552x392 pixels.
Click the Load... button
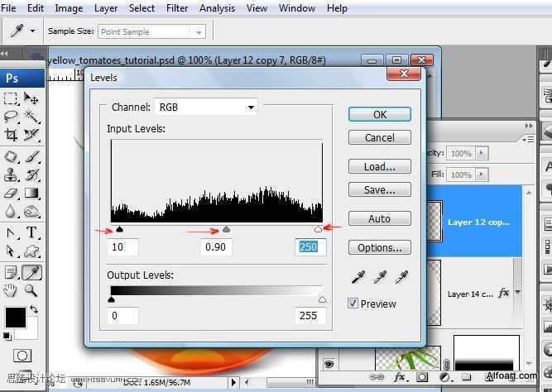click(x=380, y=166)
